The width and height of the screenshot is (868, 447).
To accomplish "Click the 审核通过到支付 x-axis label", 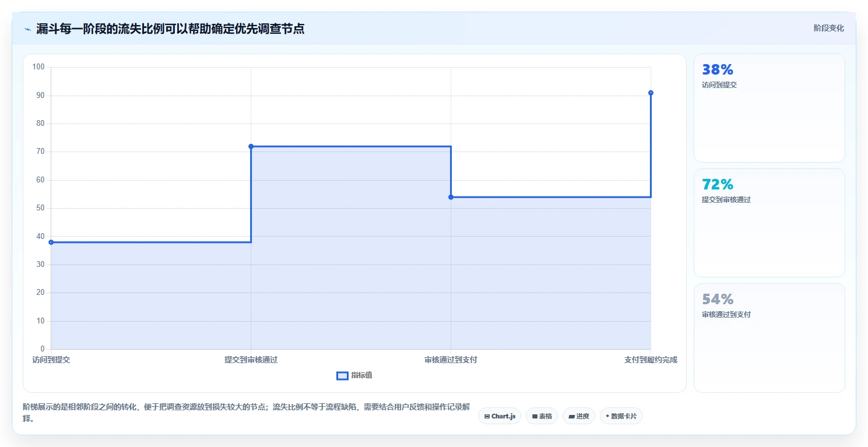I will [x=451, y=360].
